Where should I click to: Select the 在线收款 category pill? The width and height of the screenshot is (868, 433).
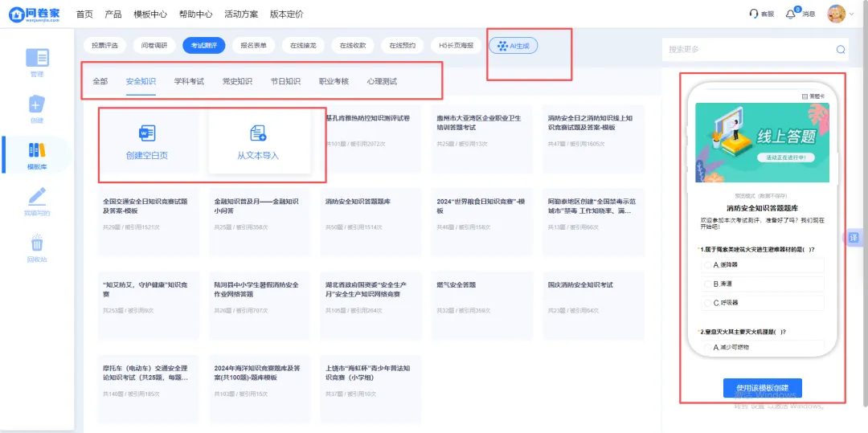pyautogui.click(x=353, y=46)
